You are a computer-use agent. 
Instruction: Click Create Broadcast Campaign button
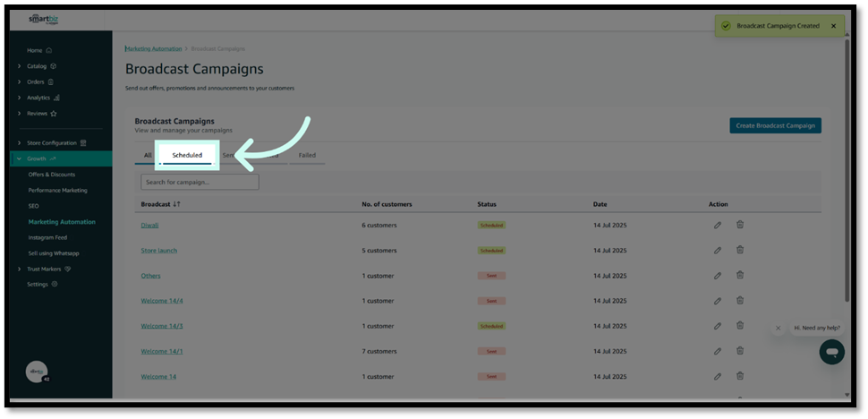click(x=775, y=125)
